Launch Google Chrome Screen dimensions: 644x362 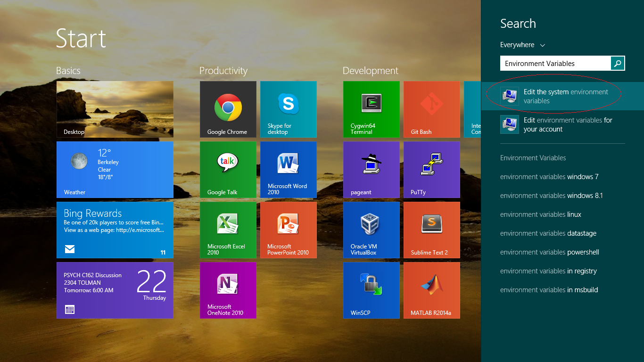coord(228,109)
